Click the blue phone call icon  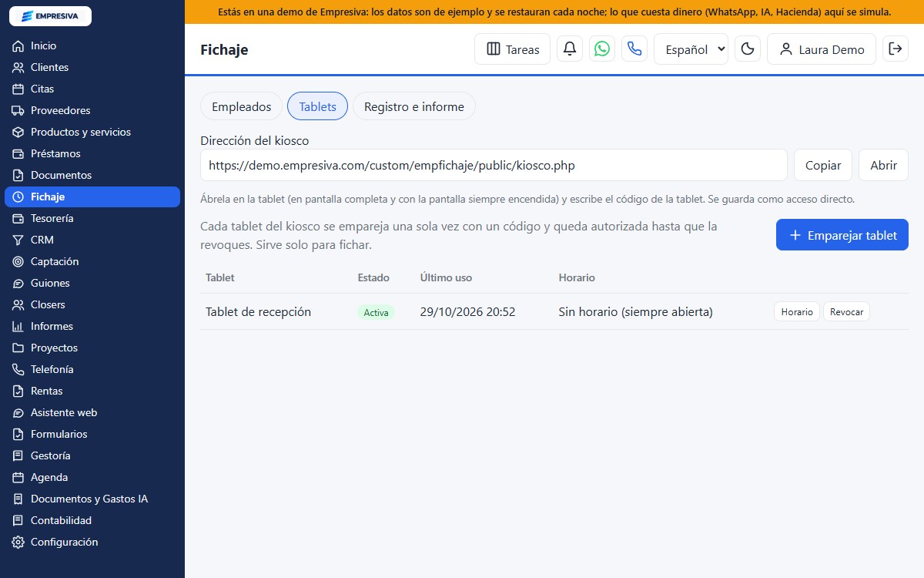[634, 49]
